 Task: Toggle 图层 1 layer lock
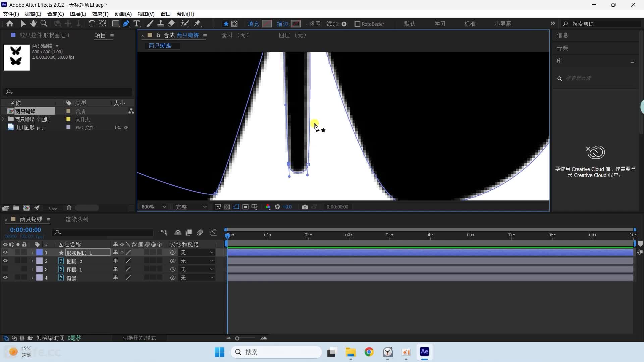coord(24,269)
